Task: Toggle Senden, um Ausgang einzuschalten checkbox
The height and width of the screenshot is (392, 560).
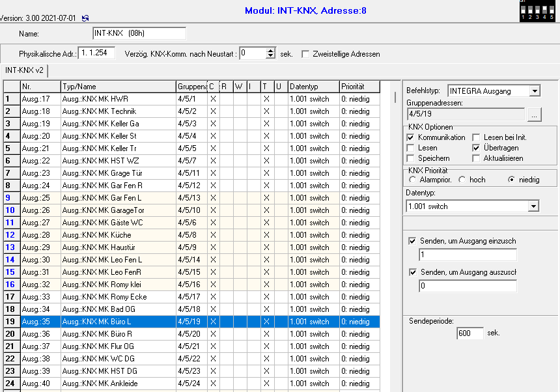Action: pos(412,241)
